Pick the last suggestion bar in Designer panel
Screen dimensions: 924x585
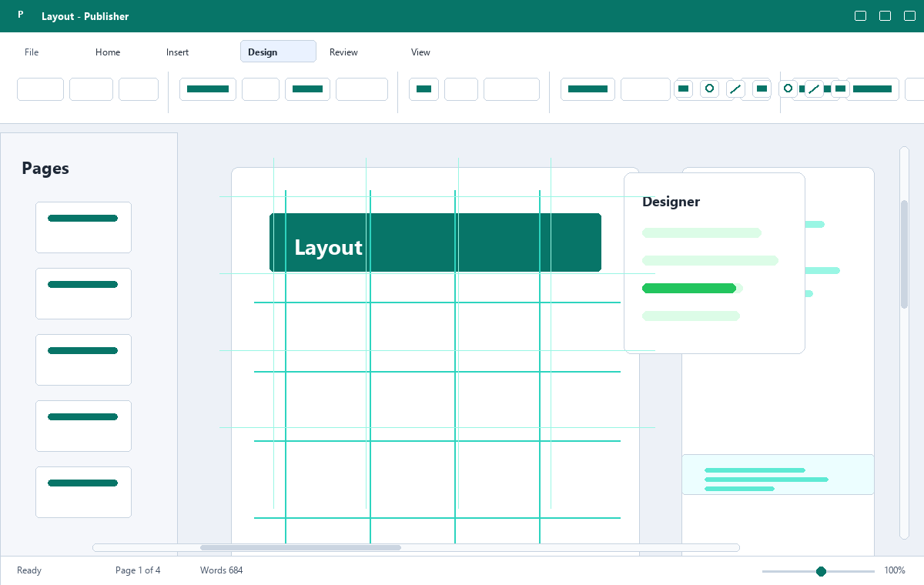pos(691,316)
